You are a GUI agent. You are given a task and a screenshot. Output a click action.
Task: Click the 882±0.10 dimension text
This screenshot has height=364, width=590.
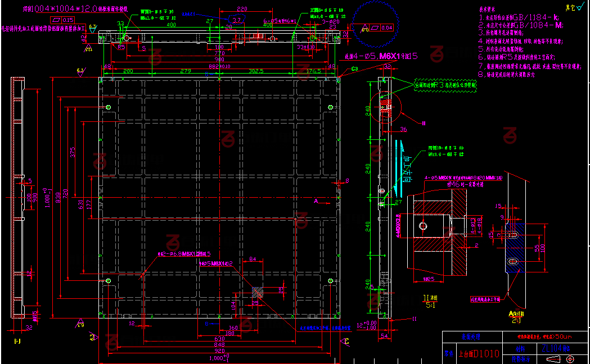point(219,66)
